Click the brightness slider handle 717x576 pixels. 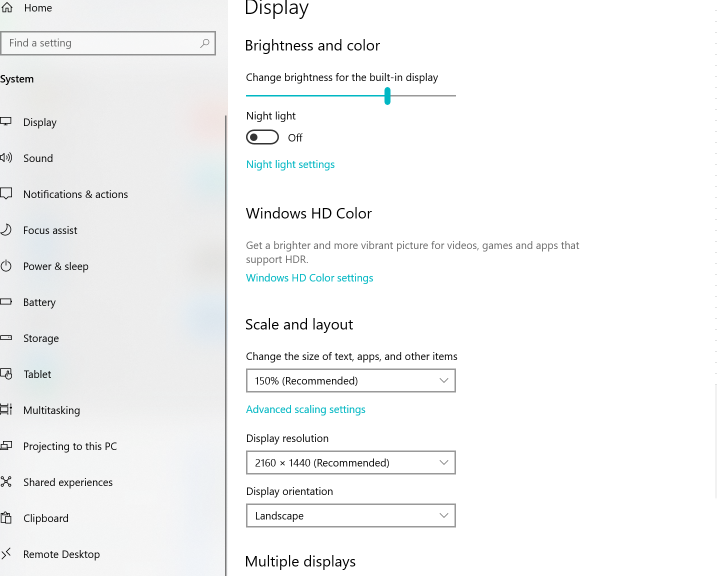(x=387, y=96)
